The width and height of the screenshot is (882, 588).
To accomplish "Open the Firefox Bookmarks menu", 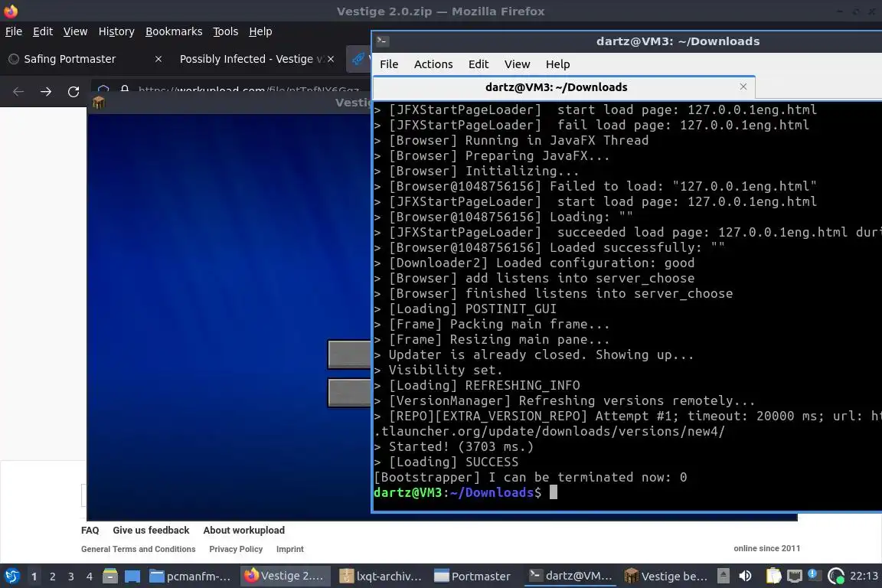I will (x=174, y=31).
